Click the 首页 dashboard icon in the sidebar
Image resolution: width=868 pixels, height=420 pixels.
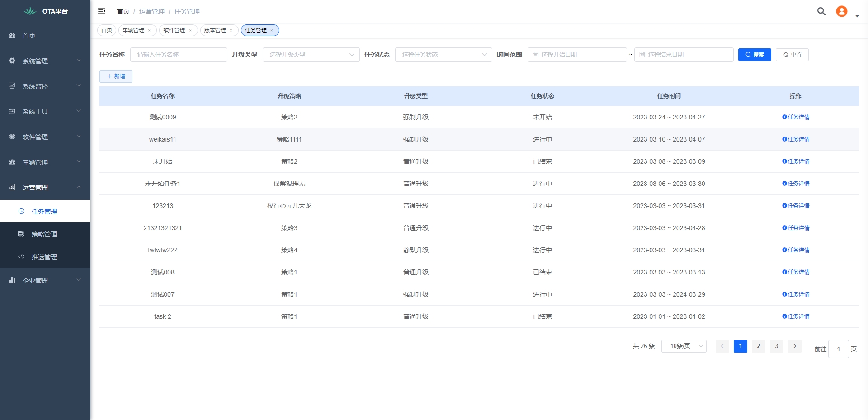coord(12,35)
